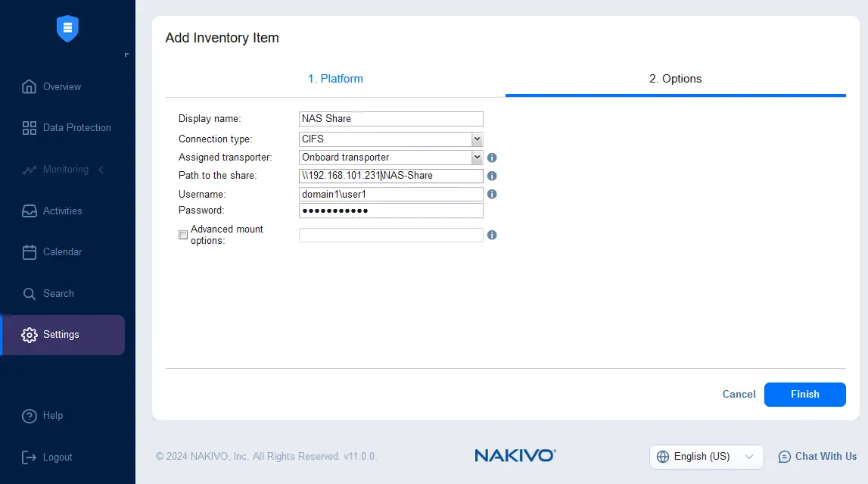
Task: Click the Chat With Us bubble icon
Action: (785, 457)
